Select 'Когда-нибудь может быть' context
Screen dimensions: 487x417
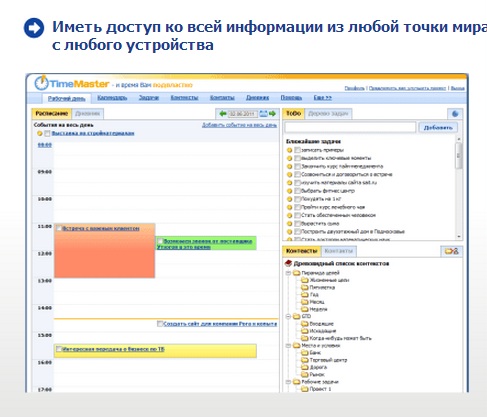pyautogui.click(x=340, y=338)
